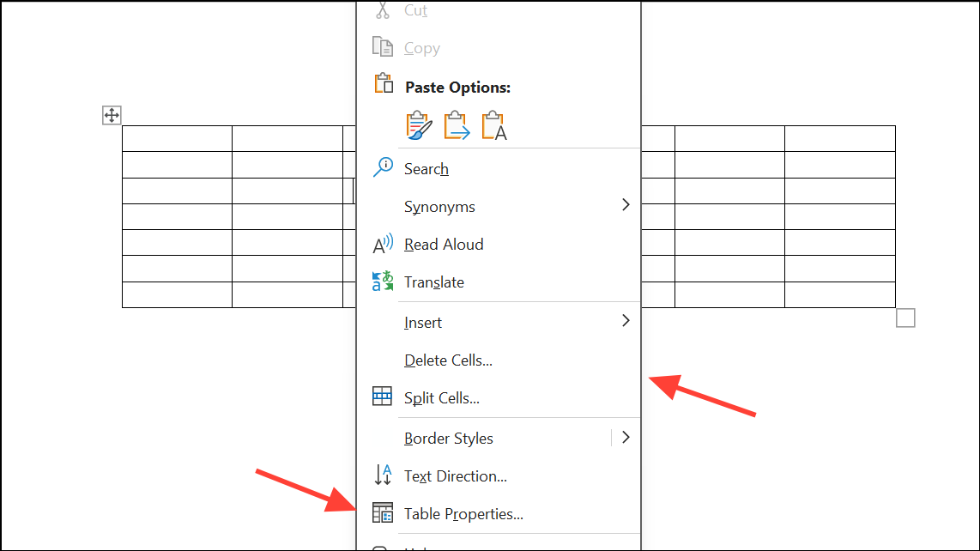Click the Read Aloud speaker icon
The width and height of the screenshot is (980, 551).
tap(383, 243)
